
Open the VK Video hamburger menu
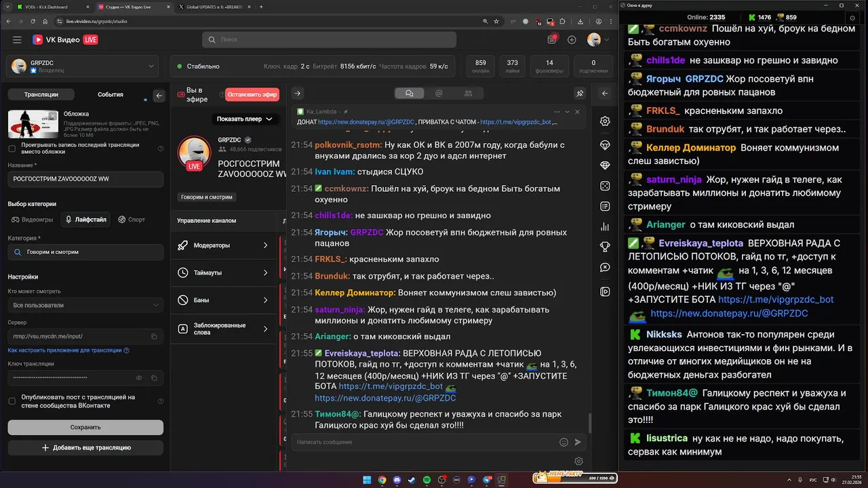(17, 40)
